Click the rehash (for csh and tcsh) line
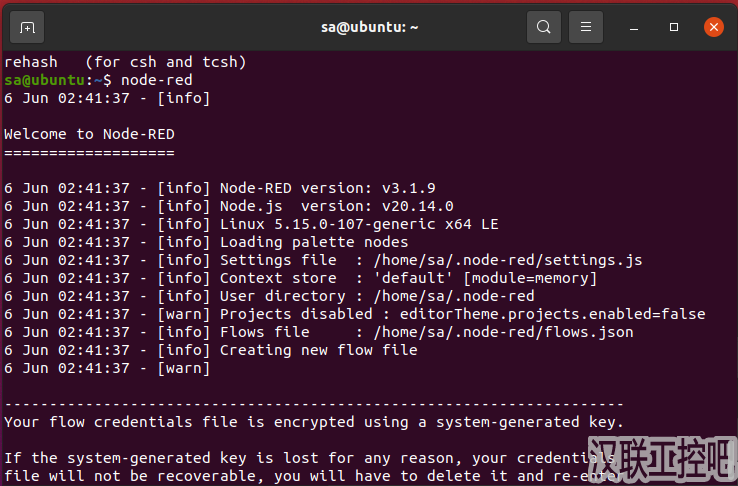Image resolution: width=738 pixels, height=486 pixels. [x=125, y=62]
